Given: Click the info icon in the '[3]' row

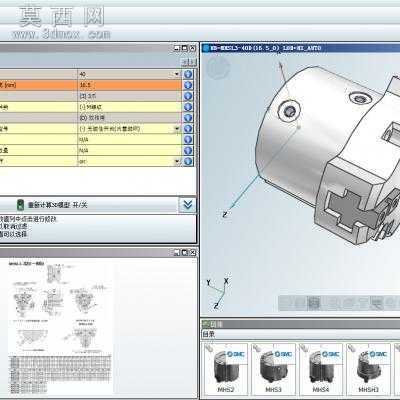Looking at the screenshot, I should tap(188, 96).
